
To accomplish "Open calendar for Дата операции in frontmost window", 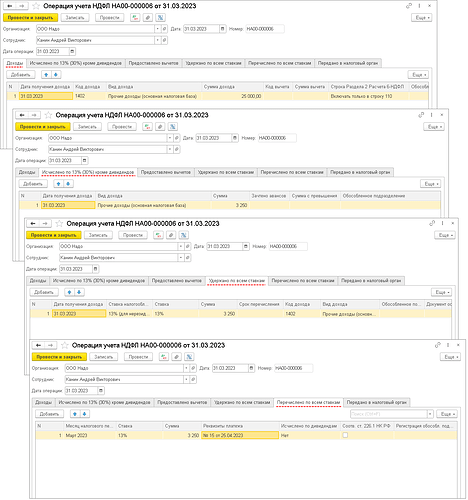I will click(101, 391).
